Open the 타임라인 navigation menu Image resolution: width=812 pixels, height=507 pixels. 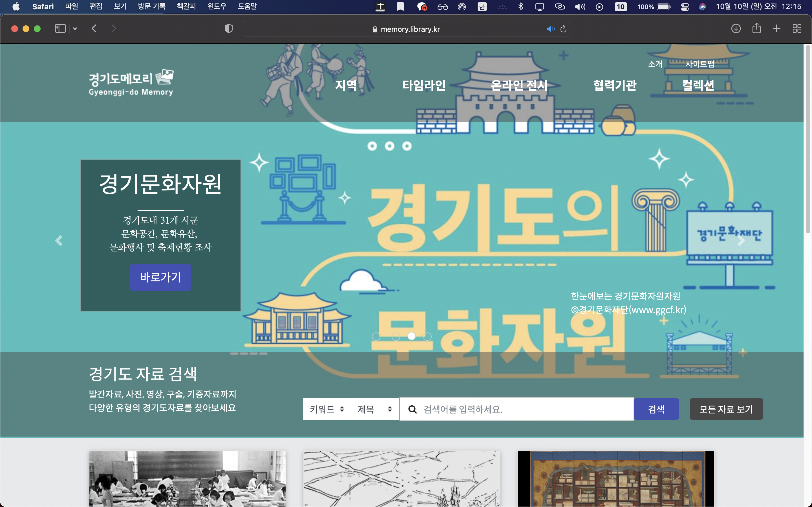(424, 85)
